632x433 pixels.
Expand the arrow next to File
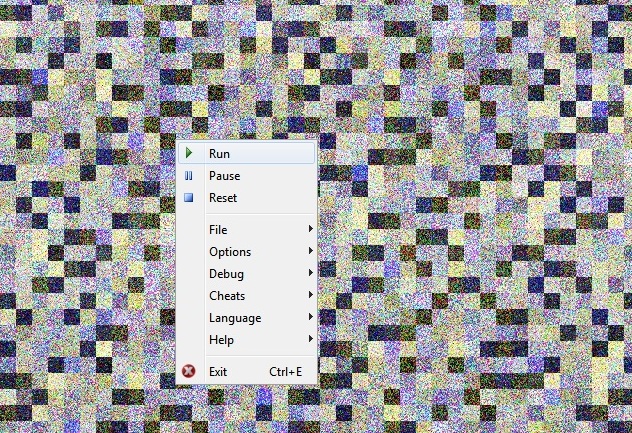tap(310, 229)
